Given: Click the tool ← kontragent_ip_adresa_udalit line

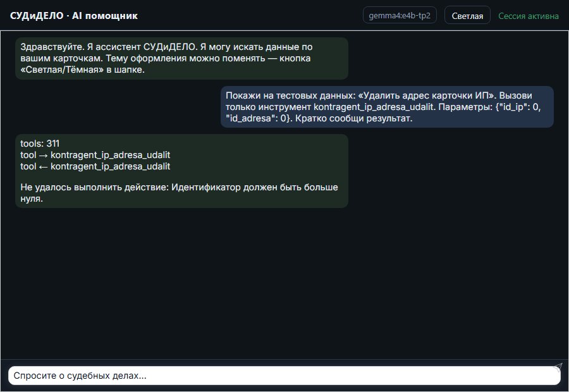Looking at the screenshot, I should (x=95, y=166).
